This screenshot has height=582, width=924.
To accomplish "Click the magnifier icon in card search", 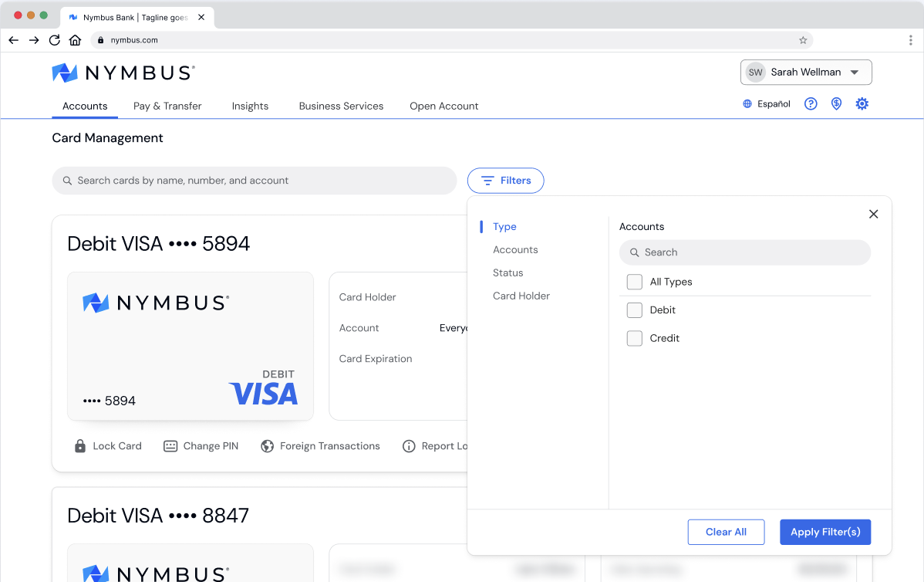I will pyautogui.click(x=67, y=181).
